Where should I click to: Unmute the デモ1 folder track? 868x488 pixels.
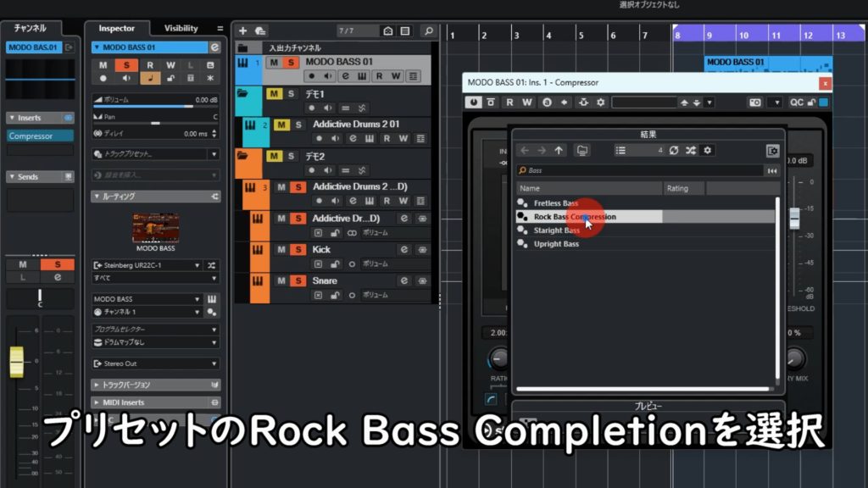point(273,94)
